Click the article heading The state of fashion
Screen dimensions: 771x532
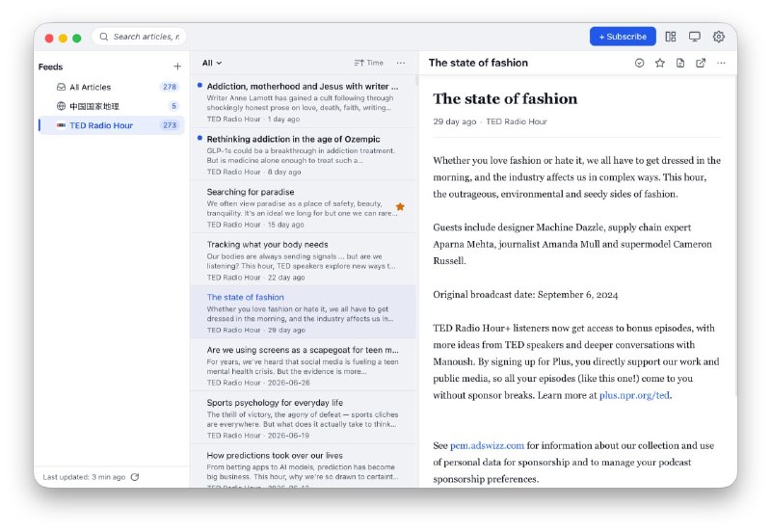(505, 99)
